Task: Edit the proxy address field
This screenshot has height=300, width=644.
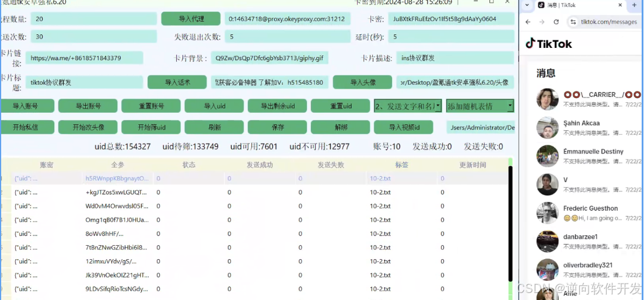Action: coord(288,19)
